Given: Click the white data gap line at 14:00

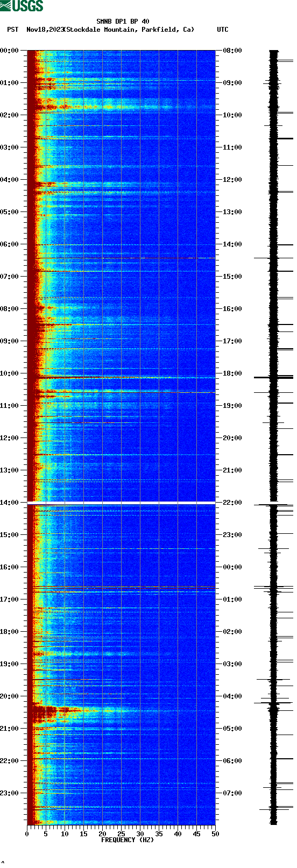Looking at the screenshot, I should point(121,503).
